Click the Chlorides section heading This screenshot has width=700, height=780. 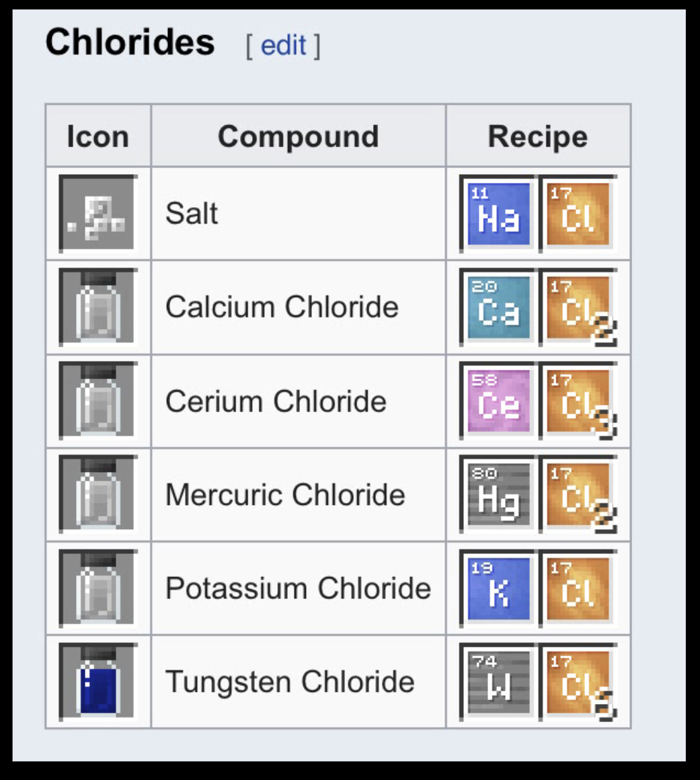(x=130, y=42)
